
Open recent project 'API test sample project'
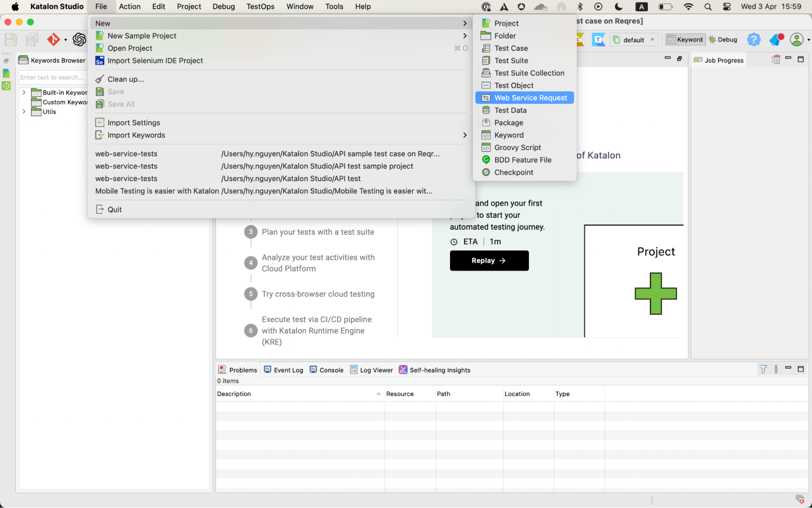pyautogui.click(x=281, y=166)
